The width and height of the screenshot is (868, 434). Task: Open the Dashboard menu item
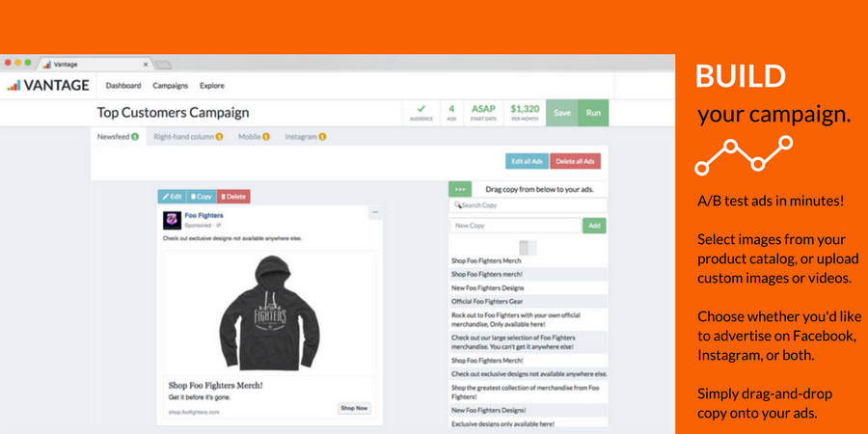[x=123, y=86]
